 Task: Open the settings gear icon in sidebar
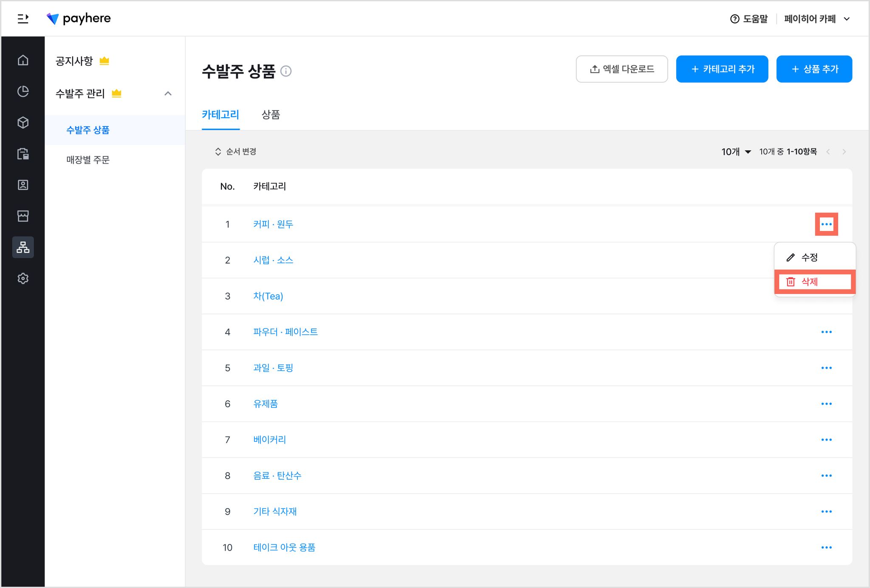tap(23, 278)
